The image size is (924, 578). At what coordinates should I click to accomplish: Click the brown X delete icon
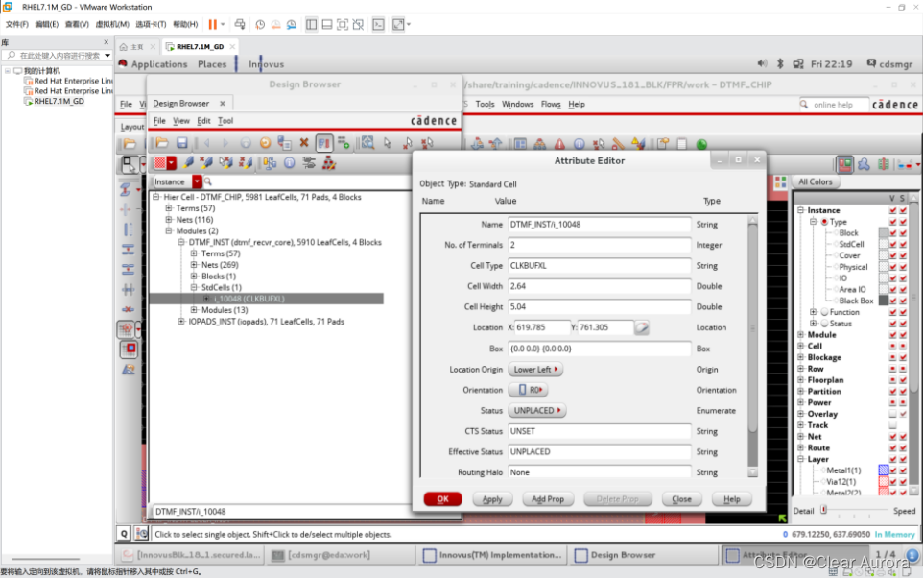(x=304, y=143)
